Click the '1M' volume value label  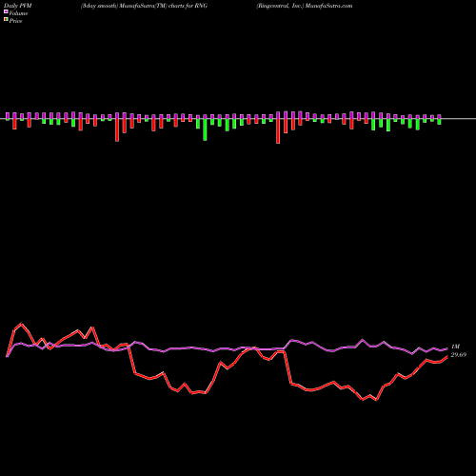point(455,347)
